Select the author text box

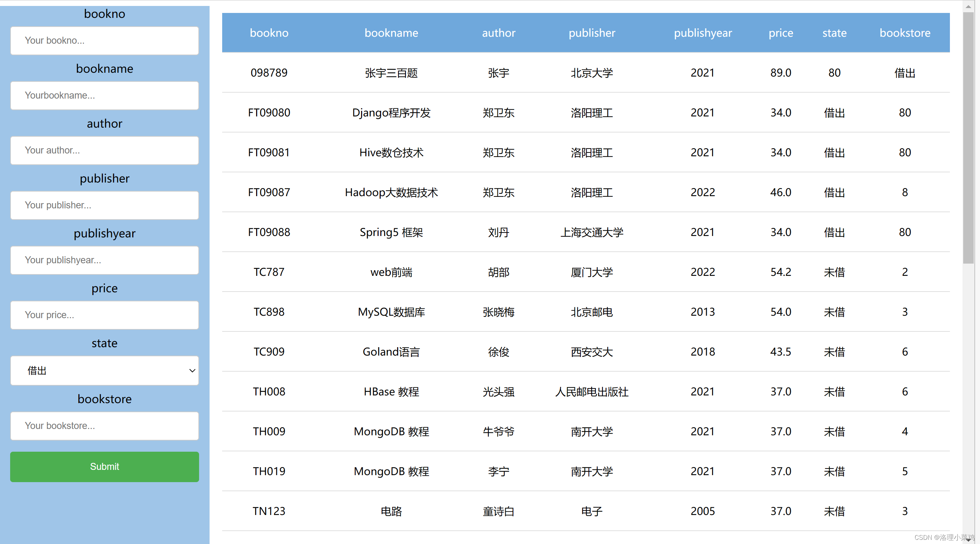[104, 150]
